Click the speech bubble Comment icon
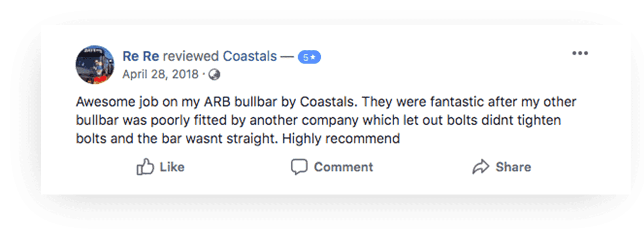 pos(299,167)
